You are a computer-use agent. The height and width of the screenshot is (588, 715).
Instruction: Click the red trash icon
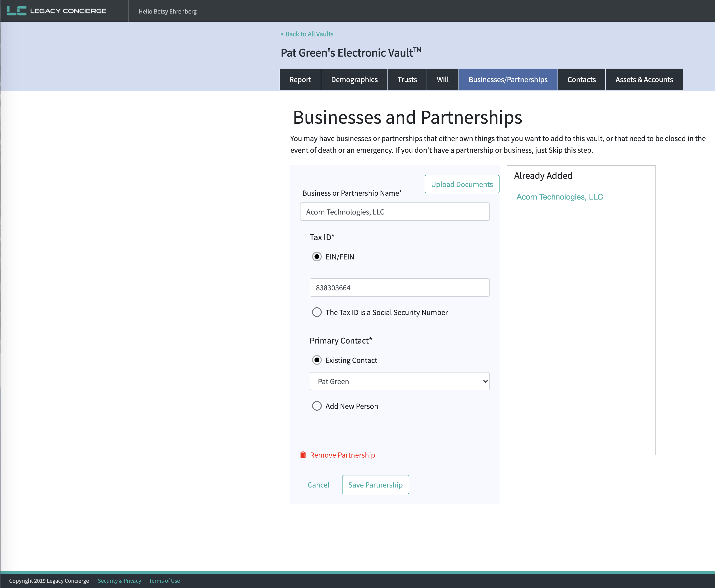click(303, 455)
